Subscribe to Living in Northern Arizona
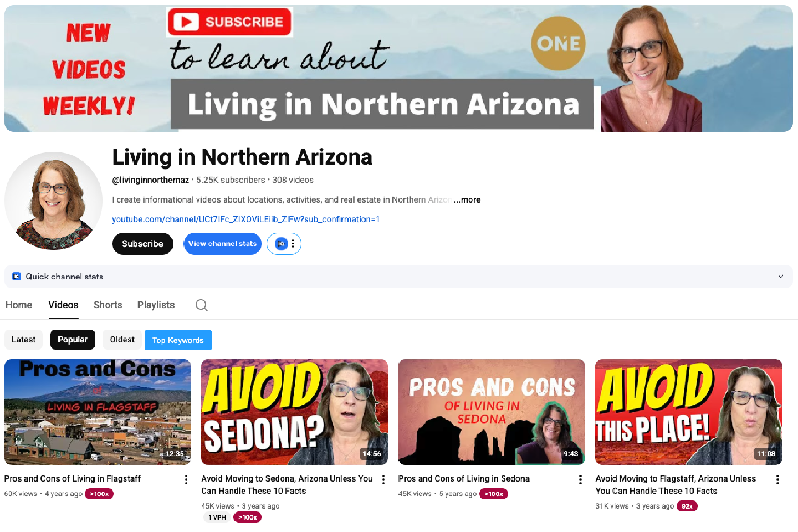The height and width of the screenshot is (532, 798). 143,244
